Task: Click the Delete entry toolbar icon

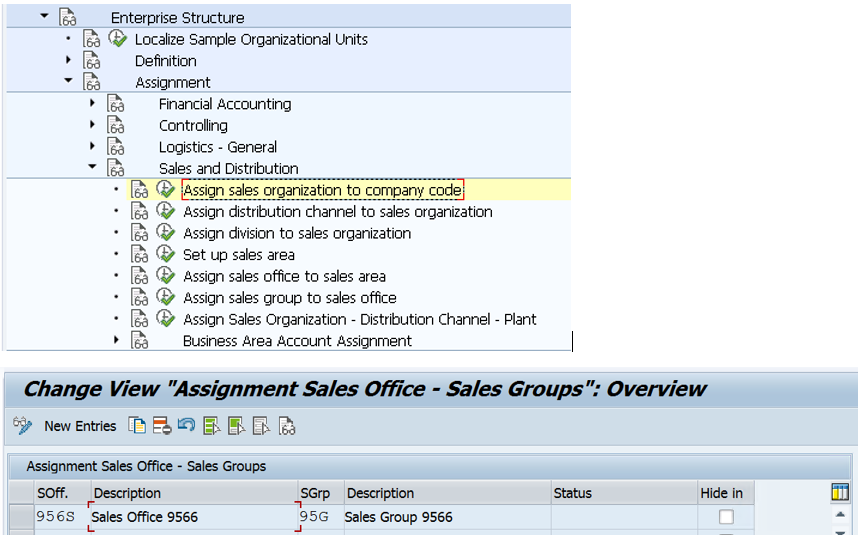Action: (x=162, y=426)
